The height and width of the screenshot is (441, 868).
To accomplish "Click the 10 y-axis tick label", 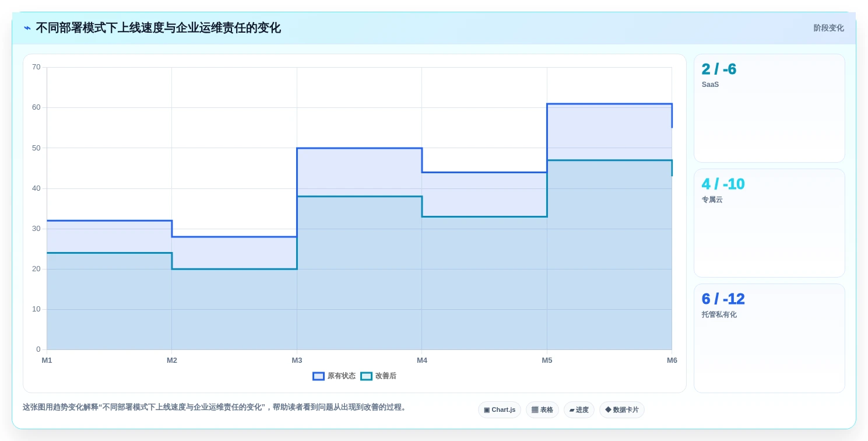I will pos(36,309).
